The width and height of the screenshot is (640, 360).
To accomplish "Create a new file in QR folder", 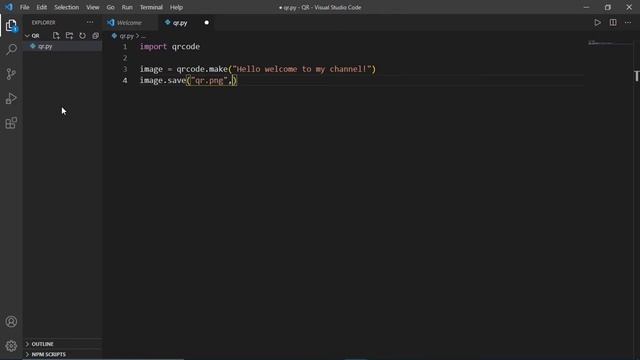I will click(x=56, y=36).
